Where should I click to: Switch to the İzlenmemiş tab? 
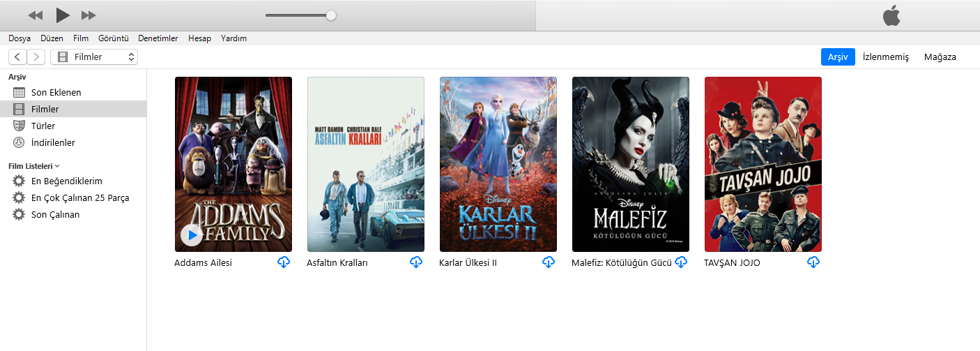(886, 57)
